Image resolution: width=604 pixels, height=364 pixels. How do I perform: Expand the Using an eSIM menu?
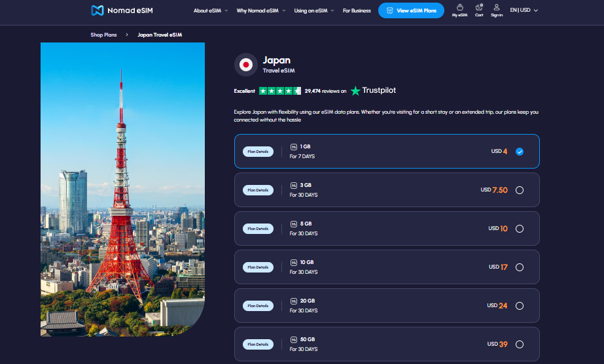314,10
